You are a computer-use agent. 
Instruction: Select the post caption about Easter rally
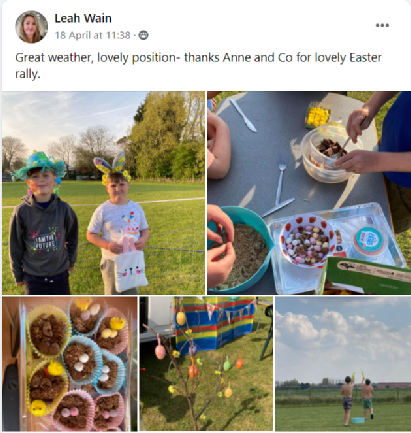coord(198,66)
